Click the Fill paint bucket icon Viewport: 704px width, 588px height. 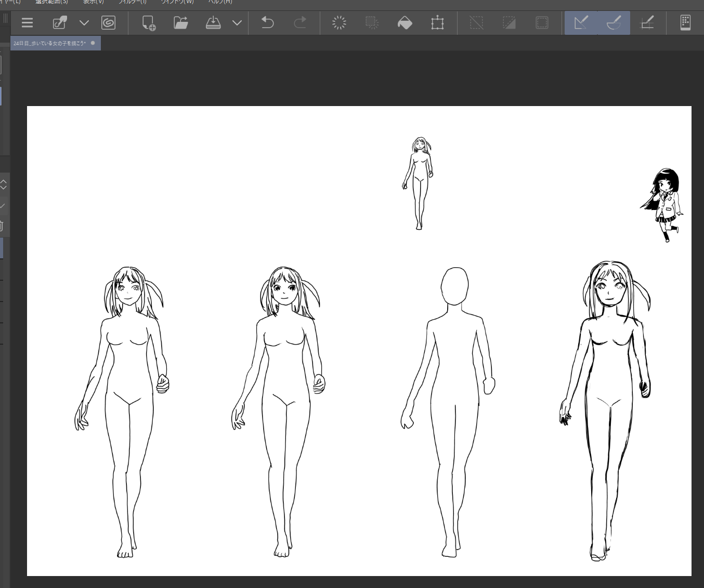pyautogui.click(x=405, y=23)
